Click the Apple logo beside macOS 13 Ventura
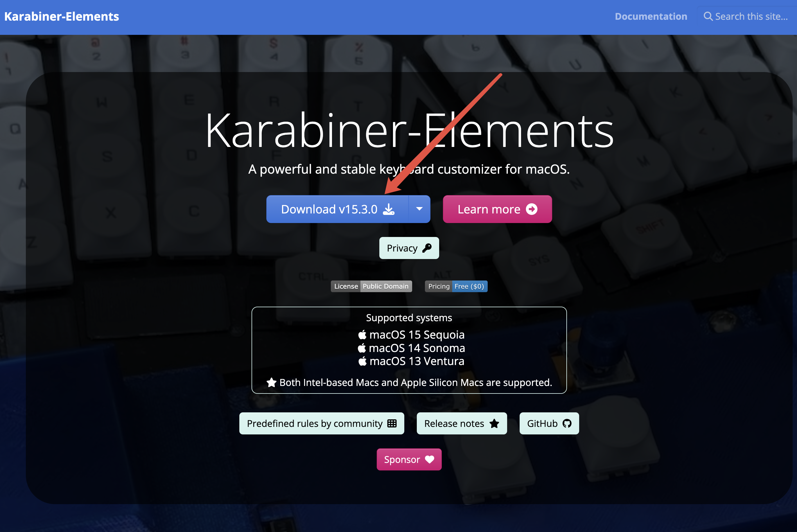This screenshot has width=797, height=532. click(x=362, y=361)
